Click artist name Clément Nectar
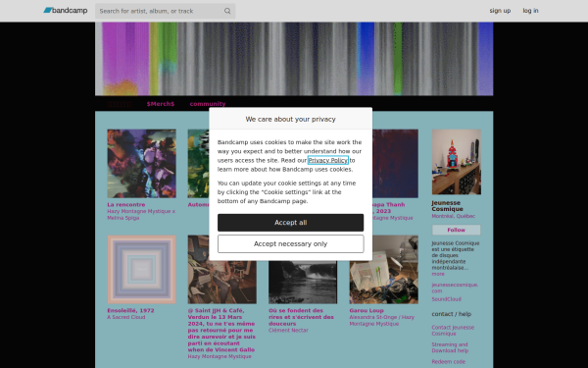 coord(288,331)
